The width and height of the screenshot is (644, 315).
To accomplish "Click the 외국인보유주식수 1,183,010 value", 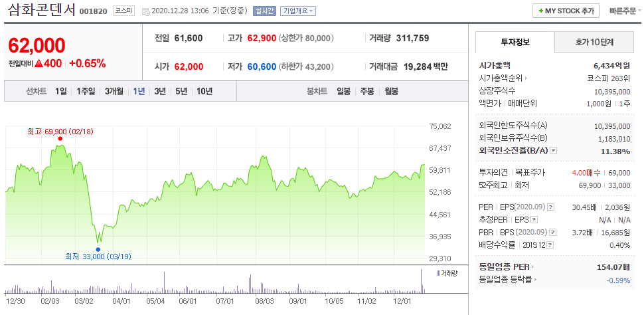I will tap(613, 139).
